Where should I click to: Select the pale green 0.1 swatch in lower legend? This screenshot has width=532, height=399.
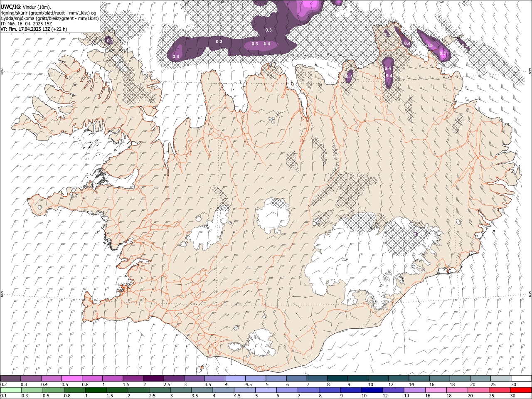11,390
